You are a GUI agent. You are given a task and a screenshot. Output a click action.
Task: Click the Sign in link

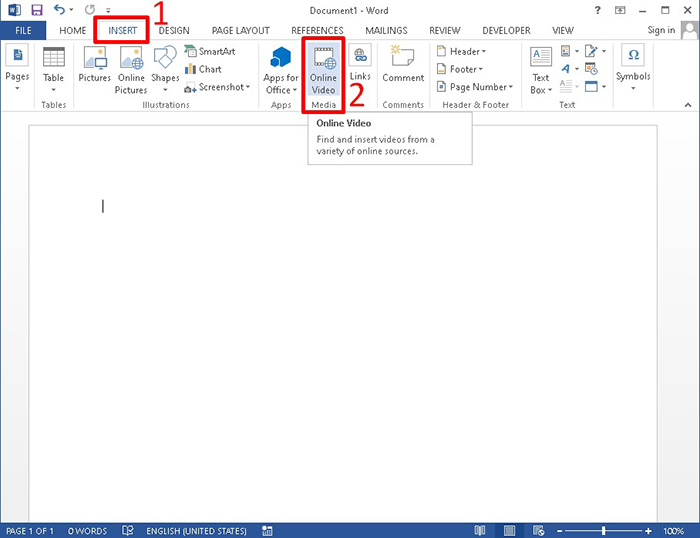coord(661,31)
